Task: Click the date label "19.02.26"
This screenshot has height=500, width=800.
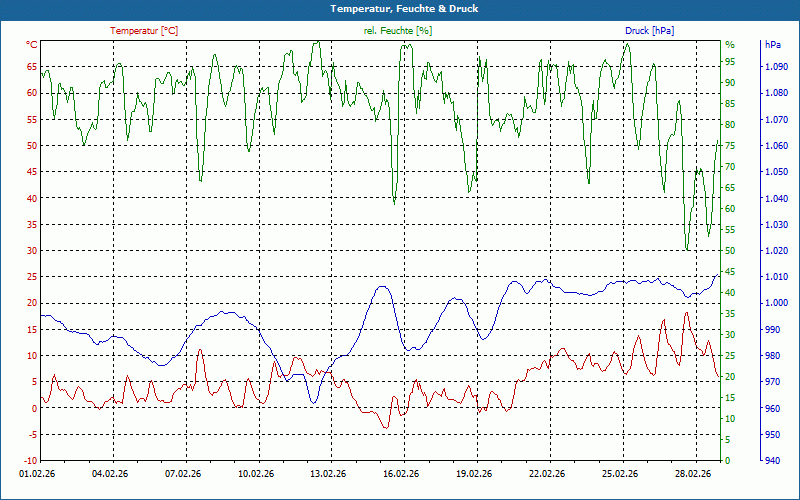Action: coord(474,474)
